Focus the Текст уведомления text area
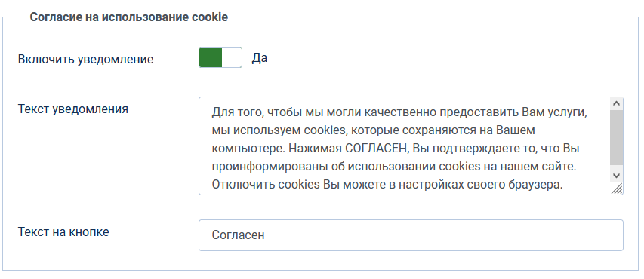The width and height of the screenshot is (644, 279). coord(411,146)
